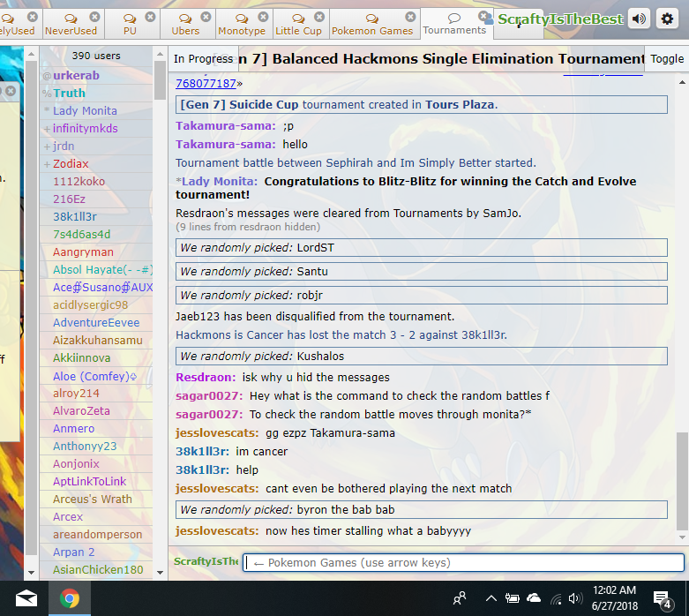The image size is (689, 616).
Task: Click user Aangryman in the list
Action: coord(96,252)
